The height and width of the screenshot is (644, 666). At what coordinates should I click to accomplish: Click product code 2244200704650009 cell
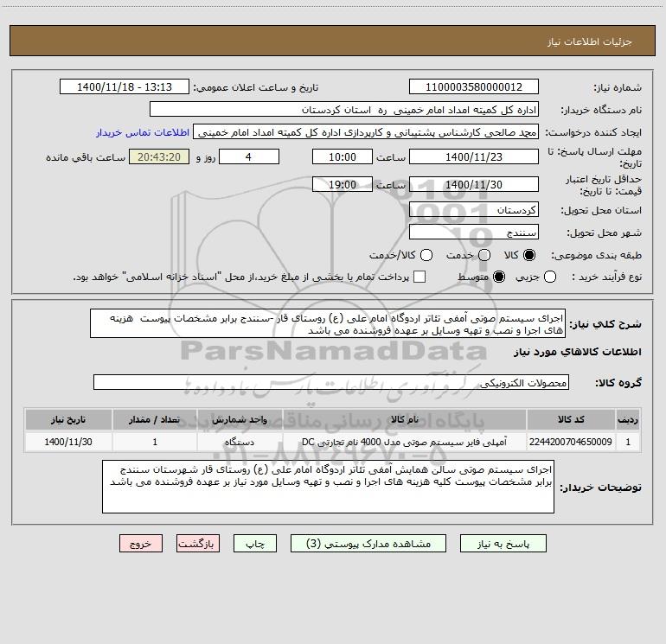[571, 442]
